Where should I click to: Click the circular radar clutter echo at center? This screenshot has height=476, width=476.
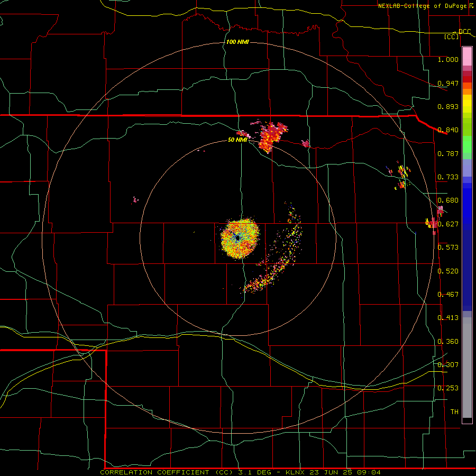(x=240, y=239)
